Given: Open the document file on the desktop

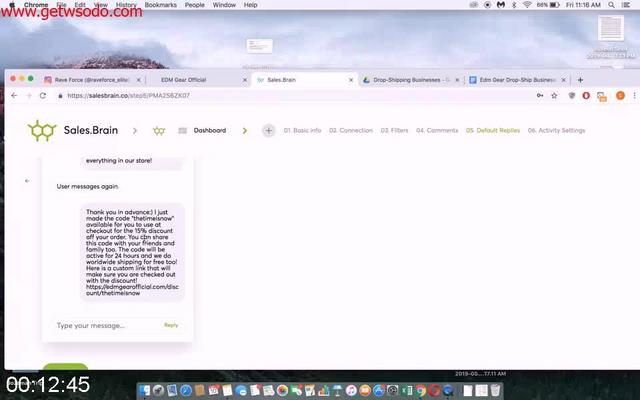Looking at the screenshot, I should (611, 29).
